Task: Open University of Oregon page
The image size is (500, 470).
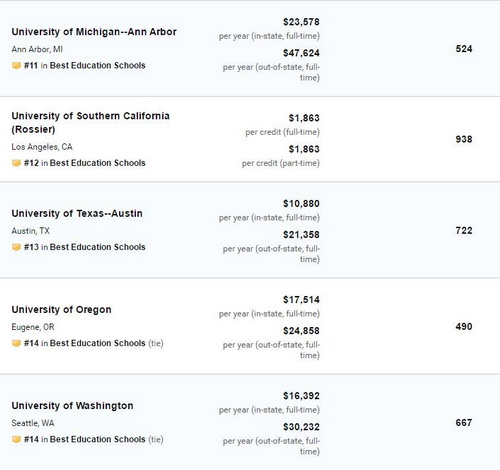Action: point(61,310)
